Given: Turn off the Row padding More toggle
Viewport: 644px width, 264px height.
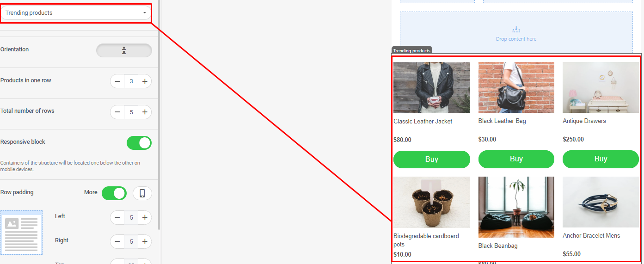Looking at the screenshot, I should pyautogui.click(x=114, y=193).
